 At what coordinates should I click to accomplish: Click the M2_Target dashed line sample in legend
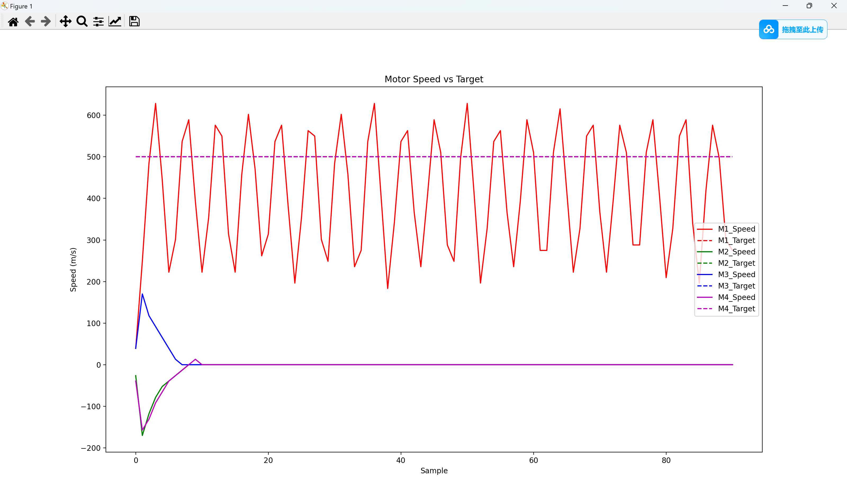pyautogui.click(x=704, y=263)
